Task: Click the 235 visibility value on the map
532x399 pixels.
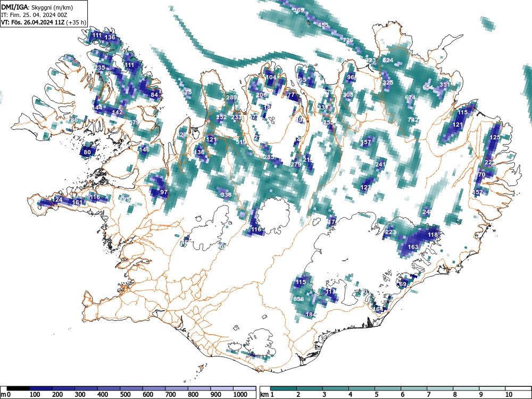Action: pos(100,68)
